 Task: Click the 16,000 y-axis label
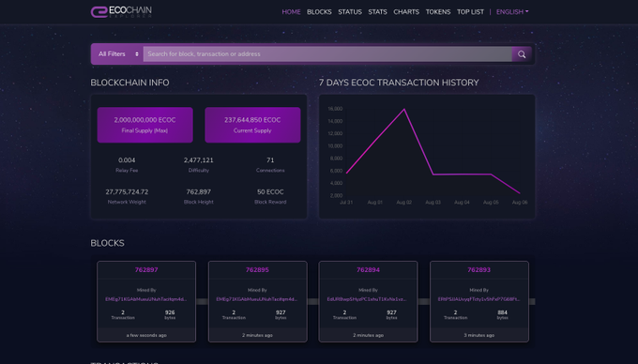(335, 109)
